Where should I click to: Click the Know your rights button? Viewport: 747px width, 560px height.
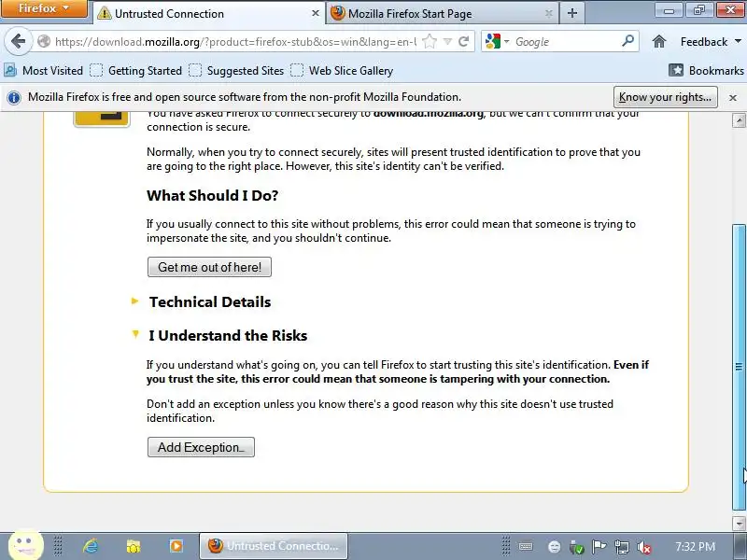(x=665, y=97)
